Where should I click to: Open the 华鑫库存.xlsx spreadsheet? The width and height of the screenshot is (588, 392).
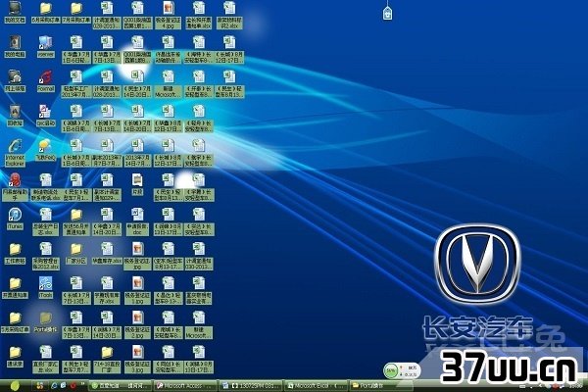pos(107,253)
